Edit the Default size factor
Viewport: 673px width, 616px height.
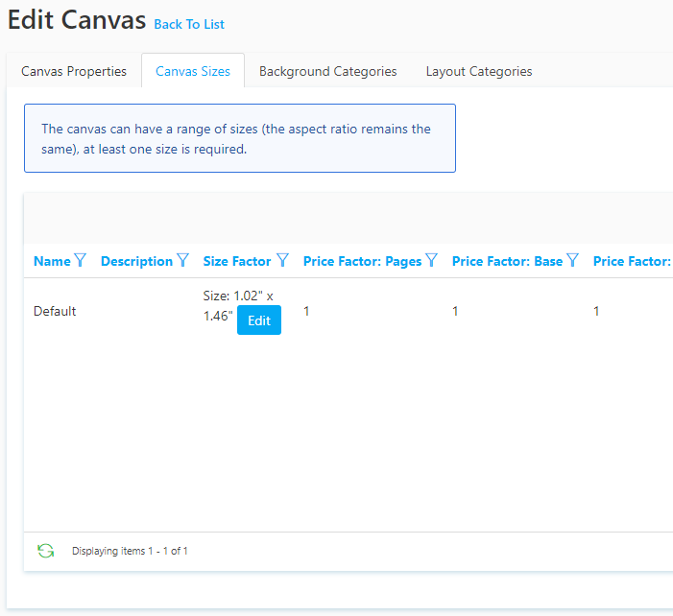[259, 320]
